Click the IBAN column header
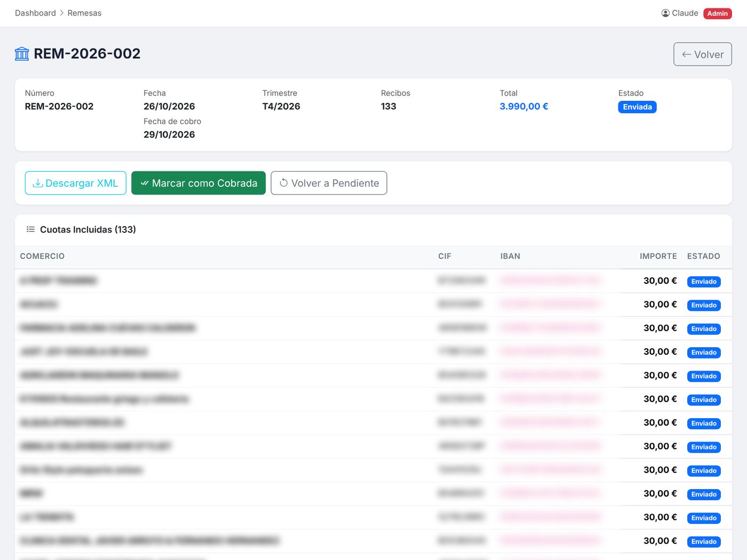The image size is (747, 560). pos(510,256)
